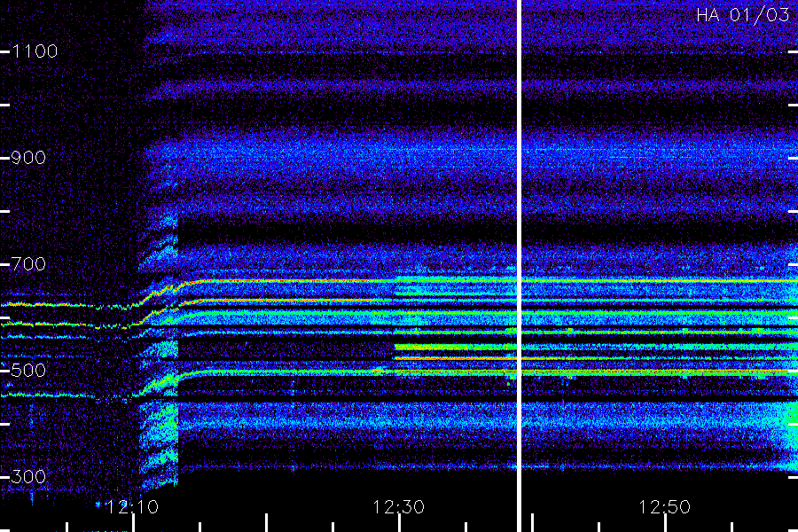The image size is (798, 532).
Task: Click the 12:50 time axis label
Action: pyautogui.click(x=664, y=507)
